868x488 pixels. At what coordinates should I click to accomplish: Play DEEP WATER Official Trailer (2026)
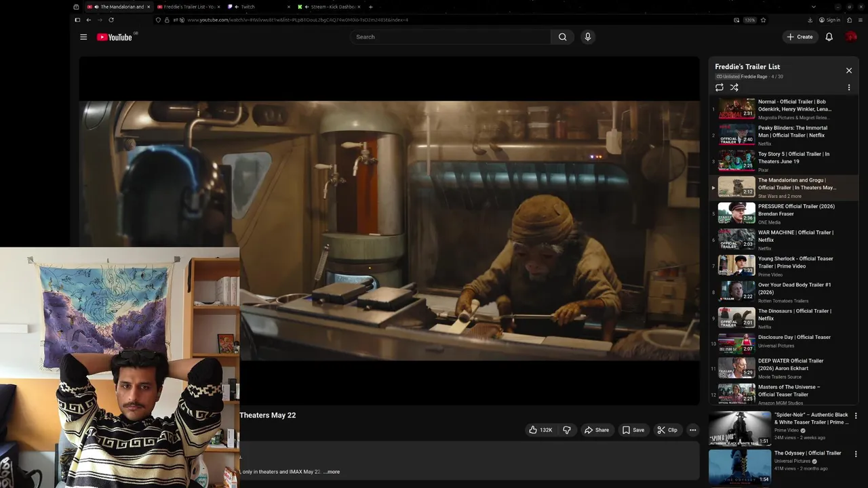click(783, 368)
